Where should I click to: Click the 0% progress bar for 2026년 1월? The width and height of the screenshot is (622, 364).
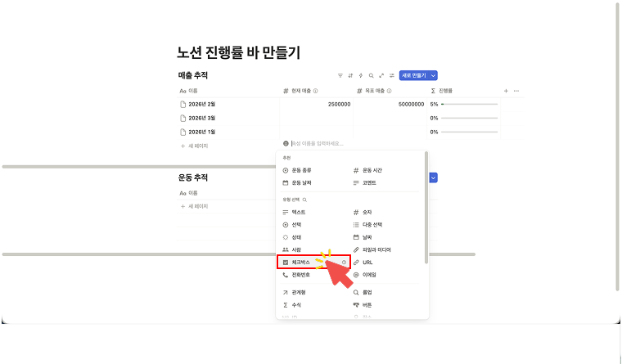(469, 132)
